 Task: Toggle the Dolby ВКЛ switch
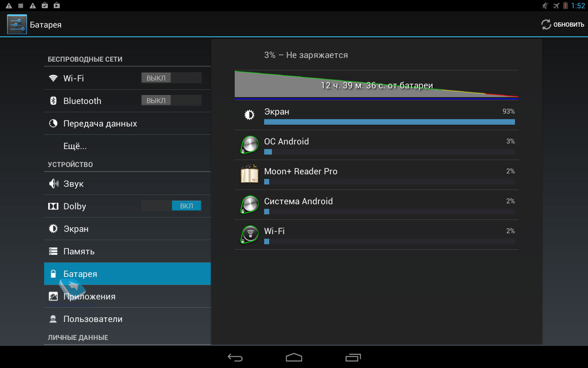click(x=171, y=206)
